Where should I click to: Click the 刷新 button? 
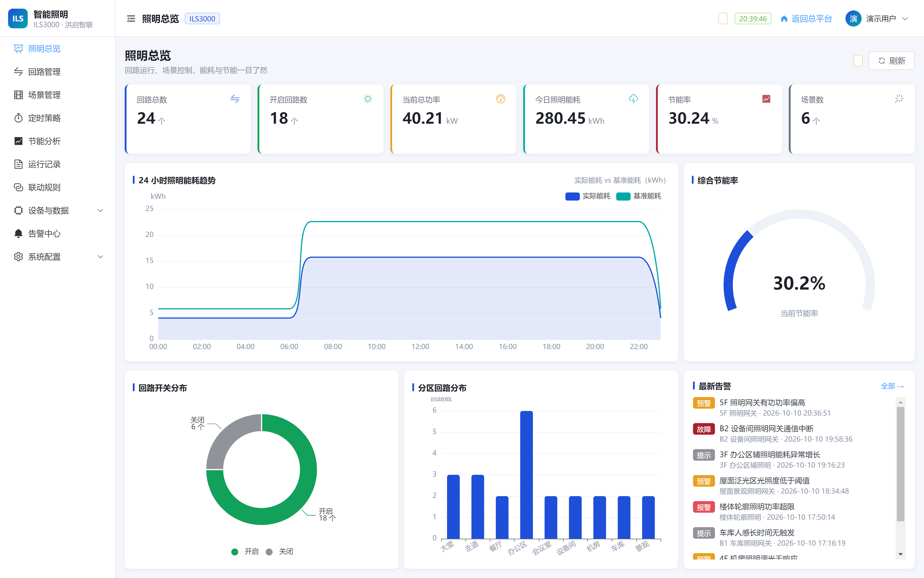891,61
